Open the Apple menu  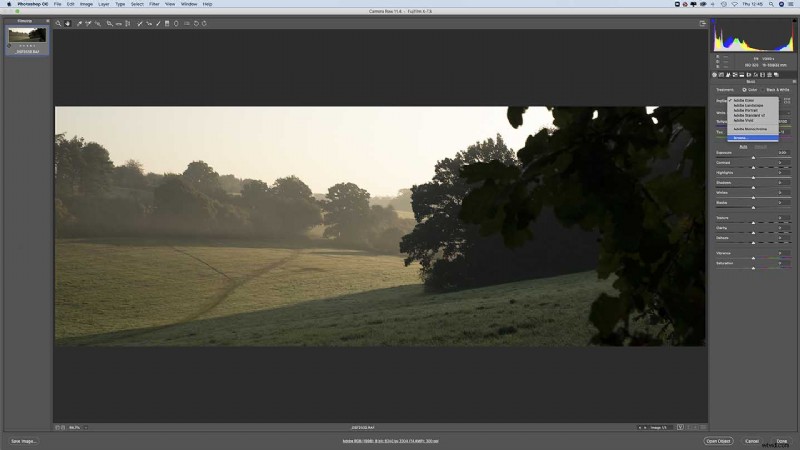[x=9, y=4]
